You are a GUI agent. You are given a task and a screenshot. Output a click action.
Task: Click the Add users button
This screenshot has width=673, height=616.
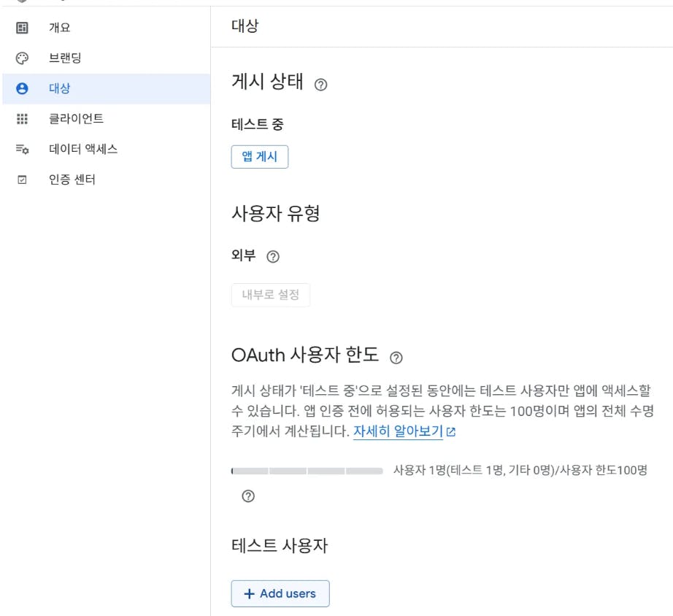280,593
